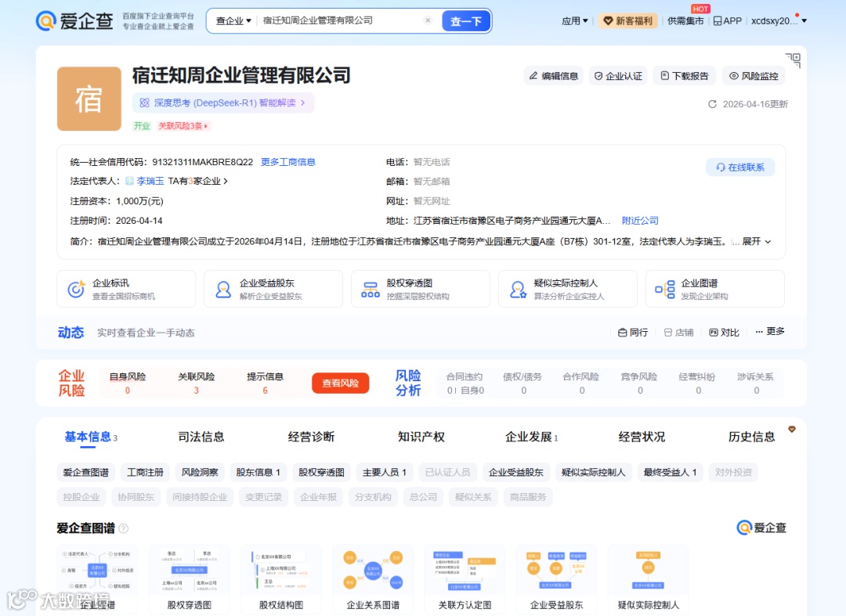The height and width of the screenshot is (616, 846).
Task: Focus the company search input field
Action: 342,20
